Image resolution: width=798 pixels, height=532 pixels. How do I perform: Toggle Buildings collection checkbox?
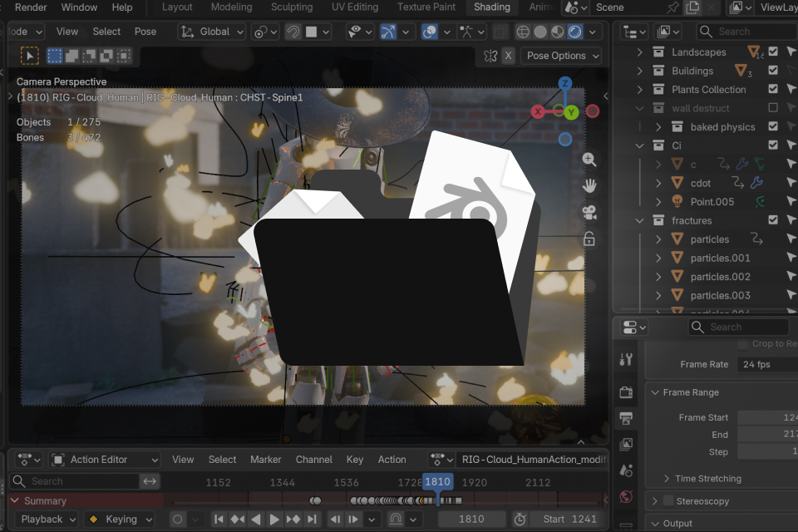773,71
